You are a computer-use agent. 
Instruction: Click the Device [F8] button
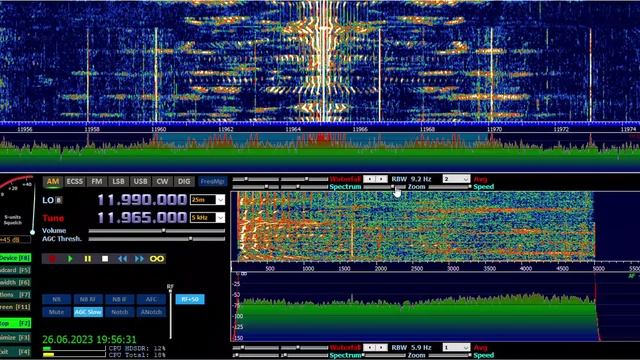pyautogui.click(x=15, y=258)
